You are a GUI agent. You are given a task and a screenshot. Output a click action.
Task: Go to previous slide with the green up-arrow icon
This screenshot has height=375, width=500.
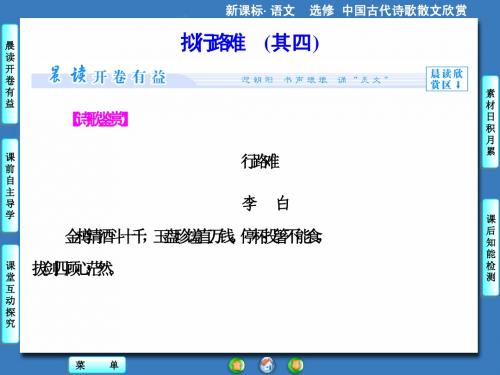point(237,365)
